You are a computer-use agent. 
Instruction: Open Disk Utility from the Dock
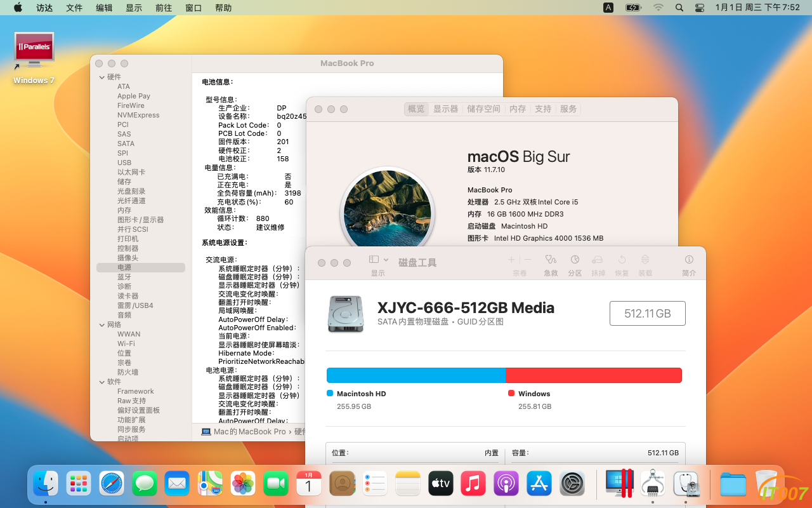(x=686, y=484)
